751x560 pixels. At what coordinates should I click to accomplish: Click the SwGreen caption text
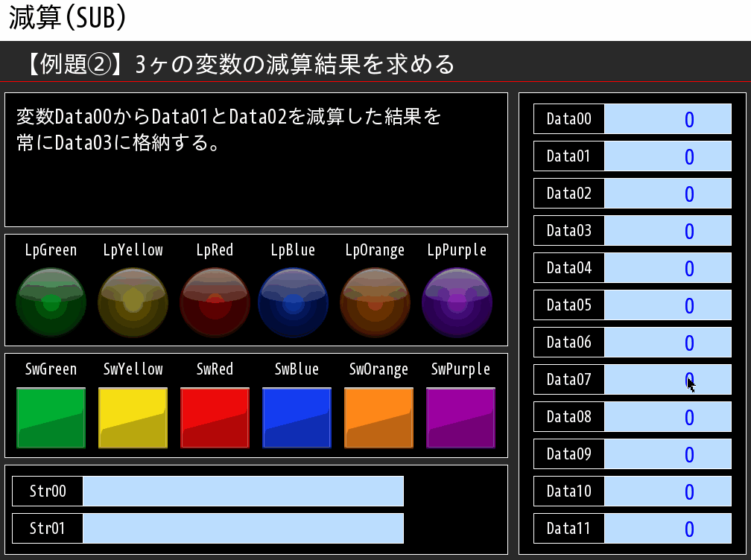coord(51,369)
